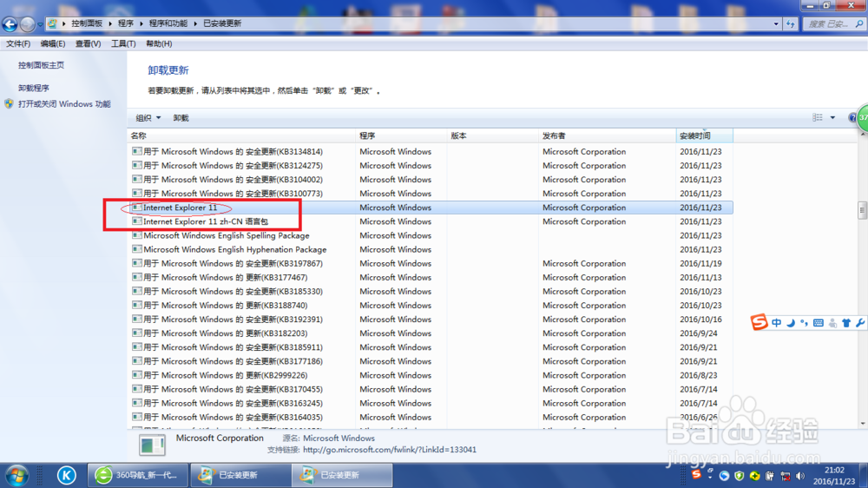Click the change view icon

(x=818, y=117)
